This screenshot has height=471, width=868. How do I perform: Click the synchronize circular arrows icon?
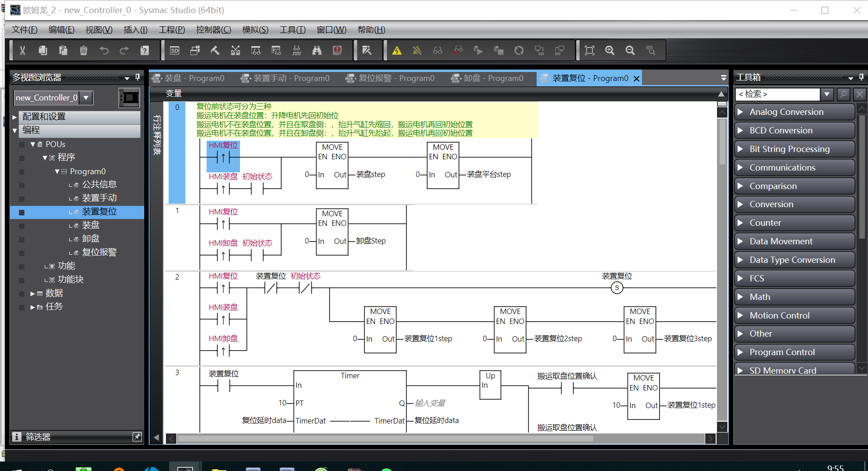coord(519,50)
